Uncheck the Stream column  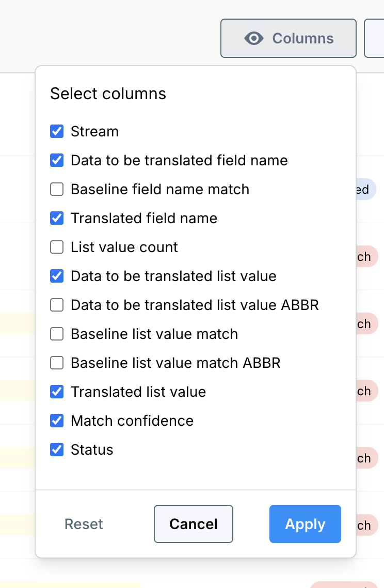[x=57, y=131]
